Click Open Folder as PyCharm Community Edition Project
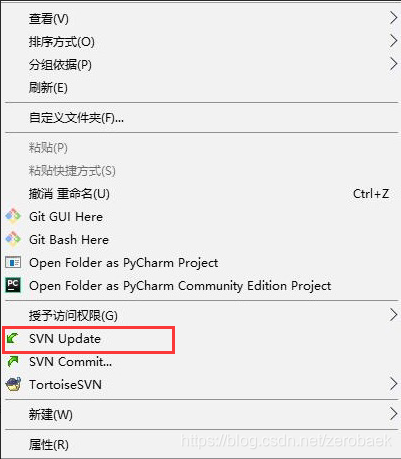Screen dimensions: 401x459 coord(180,286)
